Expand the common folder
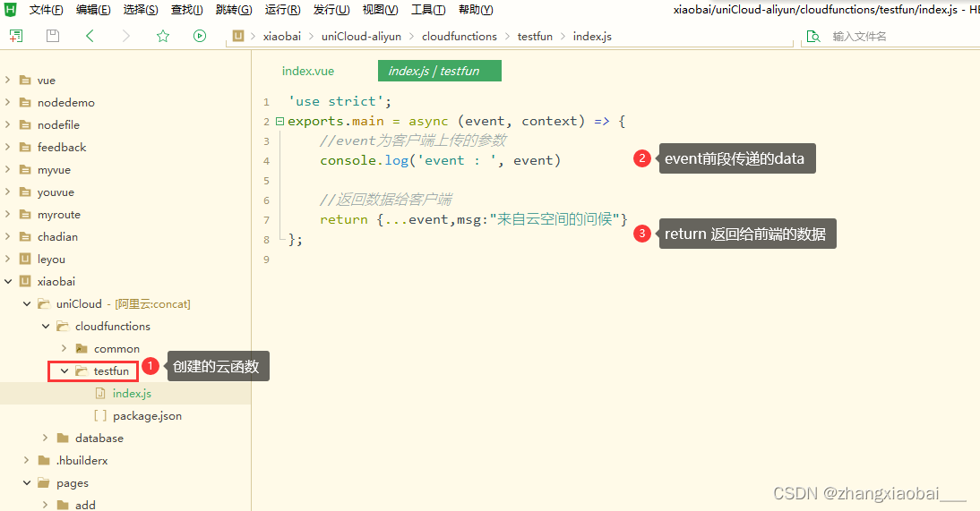 point(64,348)
